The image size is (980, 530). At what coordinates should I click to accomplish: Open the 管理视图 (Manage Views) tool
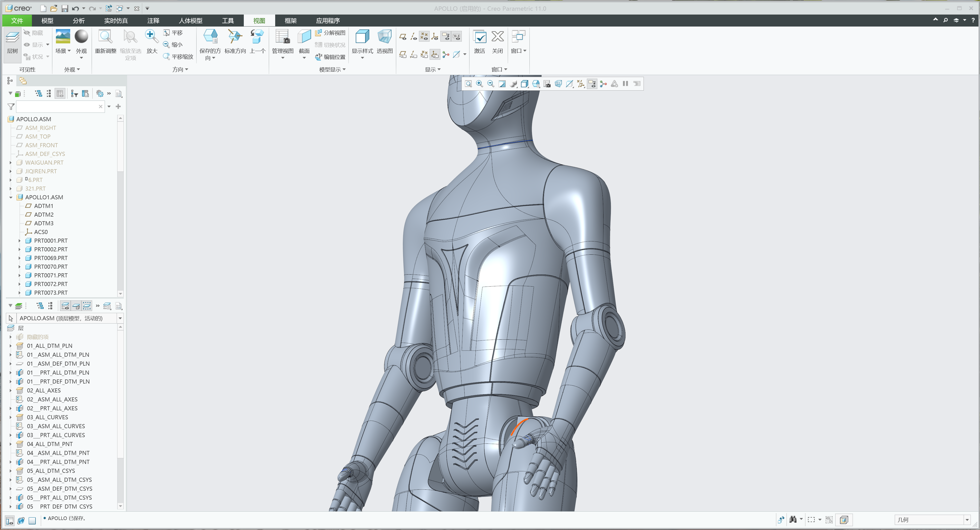tap(283, 42)
